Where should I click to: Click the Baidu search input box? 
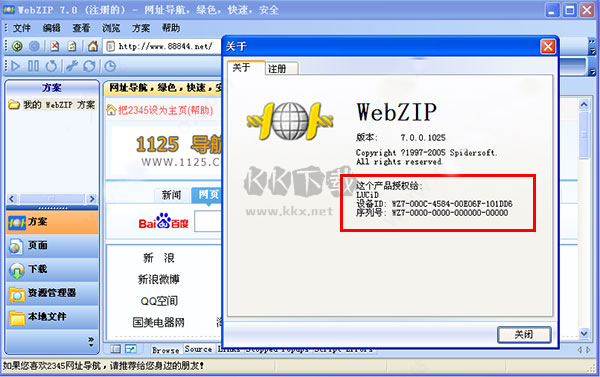point(207,221)
